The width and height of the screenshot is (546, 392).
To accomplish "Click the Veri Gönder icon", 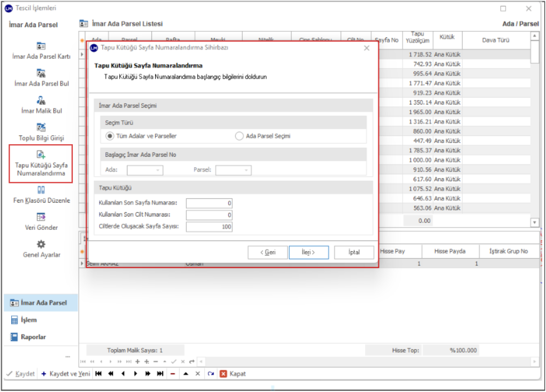I will (x=41, y=217).
